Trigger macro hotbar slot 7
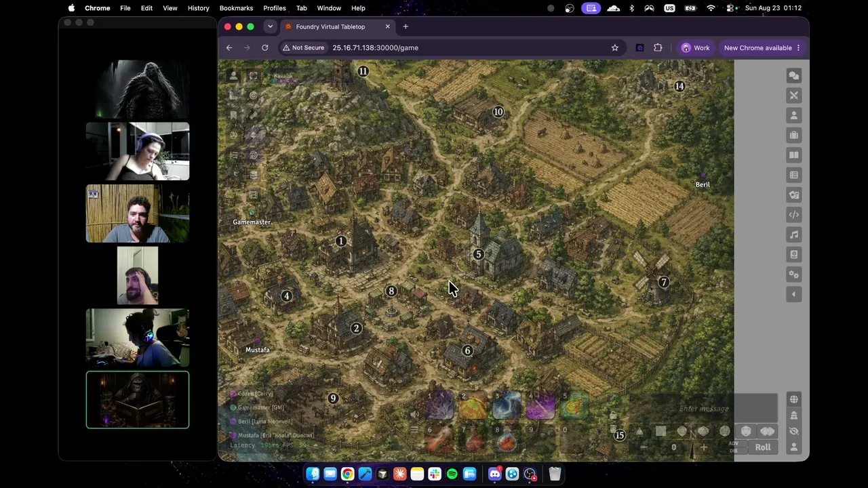The width and height of the screenshot is (868, 488). pyautogui.click(x=473, y=439)
